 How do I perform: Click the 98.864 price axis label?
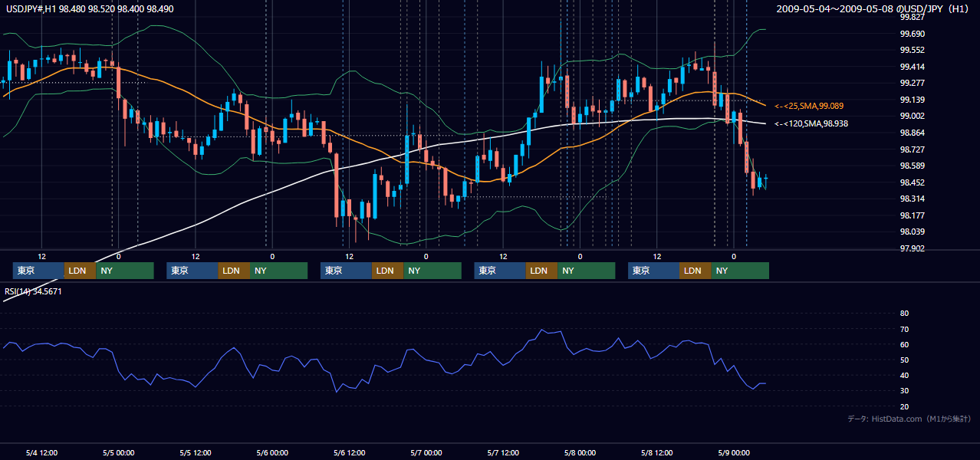(x=912, y=133)
